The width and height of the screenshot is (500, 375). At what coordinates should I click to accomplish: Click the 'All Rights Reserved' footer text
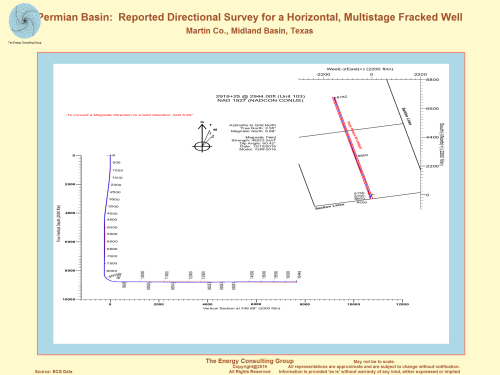(x=249, y=371)
